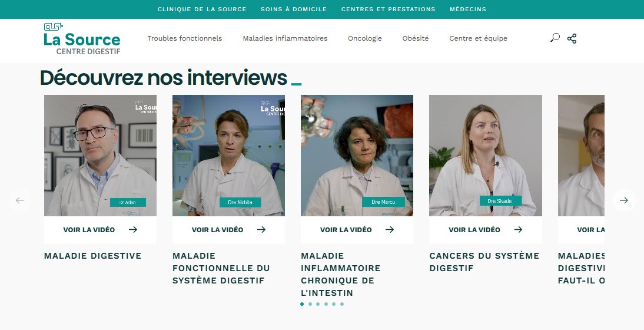The width and height of the screenshot is (644, 330).
Task: Open Troubles fonctionnels menu
Action: [184, 38]
